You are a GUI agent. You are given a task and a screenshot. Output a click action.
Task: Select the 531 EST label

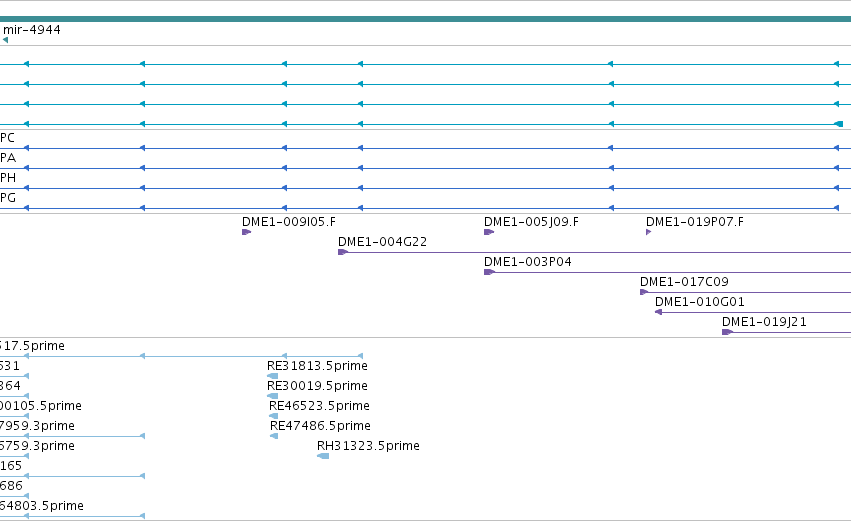coord(10,366)
